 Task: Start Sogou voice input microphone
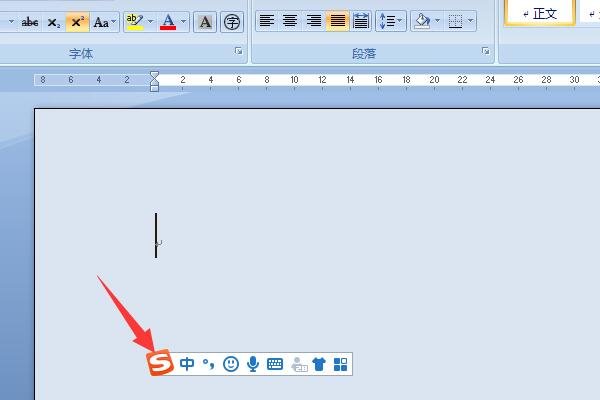point(253,364)
